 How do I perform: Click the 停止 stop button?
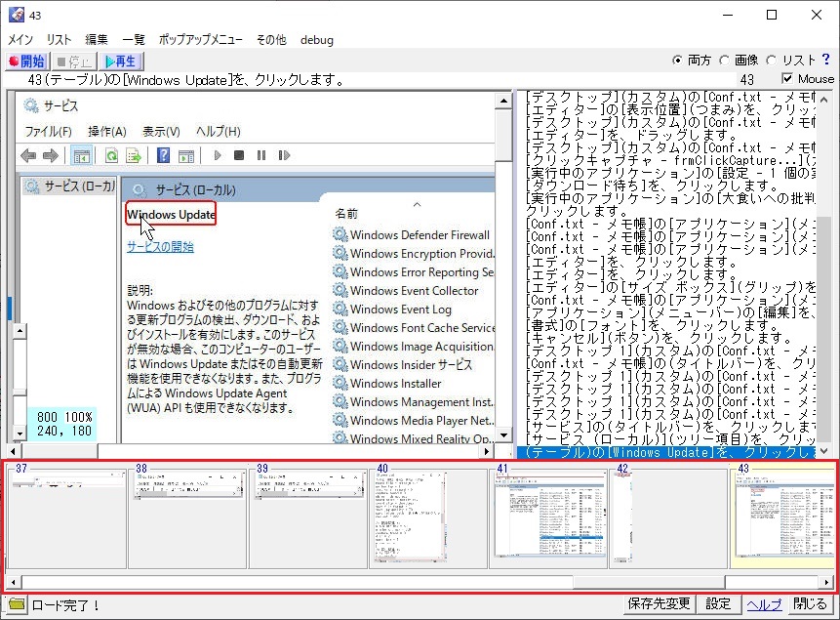pyautogui.click(x=74, y=62)
